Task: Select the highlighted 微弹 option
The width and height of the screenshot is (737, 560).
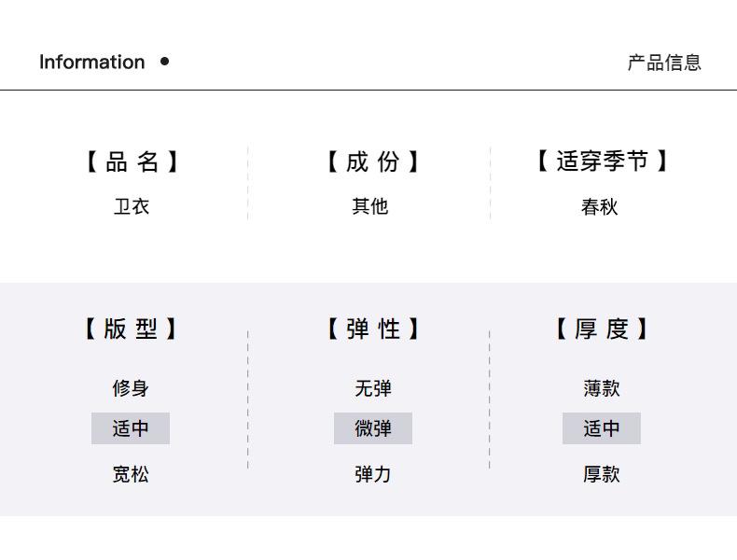Action: coord(373,428)
